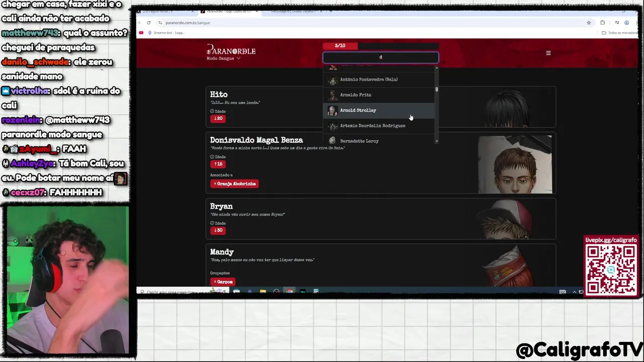This screenshot has width=644, height=362.
Task: Open the media control icon in toolbar
Action: pyautogui.click(x=617, y=23)
